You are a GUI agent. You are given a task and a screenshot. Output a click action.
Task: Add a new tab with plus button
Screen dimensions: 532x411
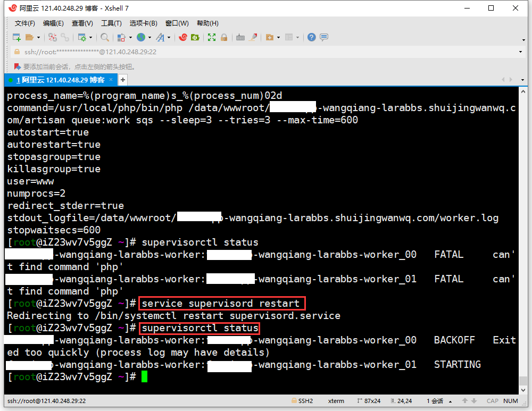(123, 80)
